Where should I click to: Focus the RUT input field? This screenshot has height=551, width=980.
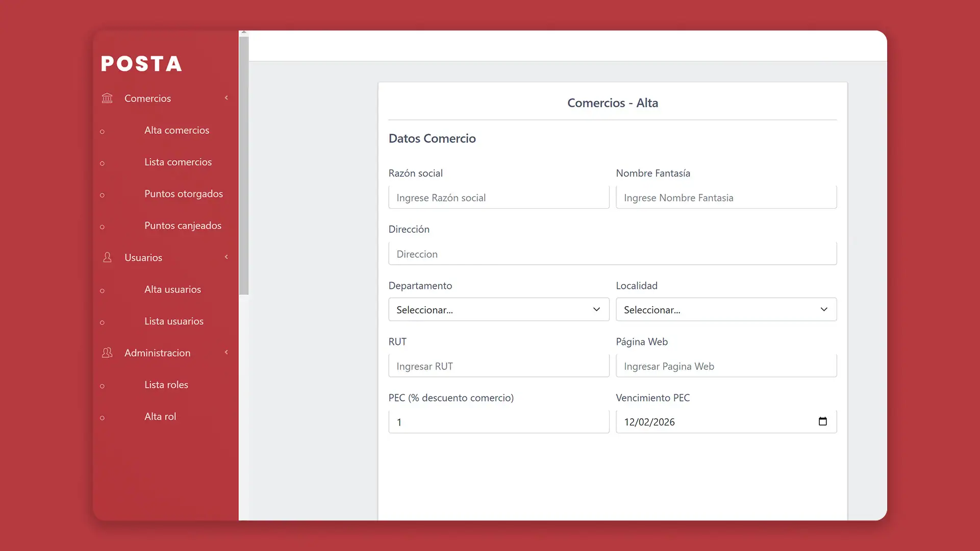tap(499, 366)
